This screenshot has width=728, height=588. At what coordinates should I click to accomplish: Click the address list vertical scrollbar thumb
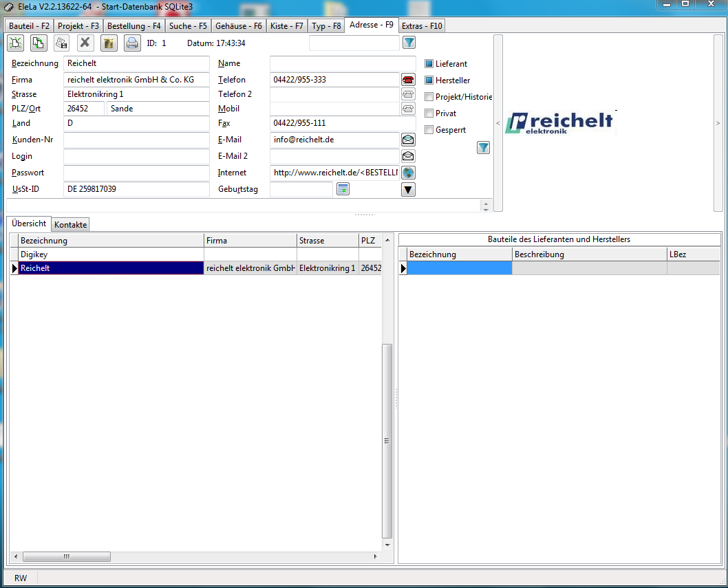tap(387, 441)
